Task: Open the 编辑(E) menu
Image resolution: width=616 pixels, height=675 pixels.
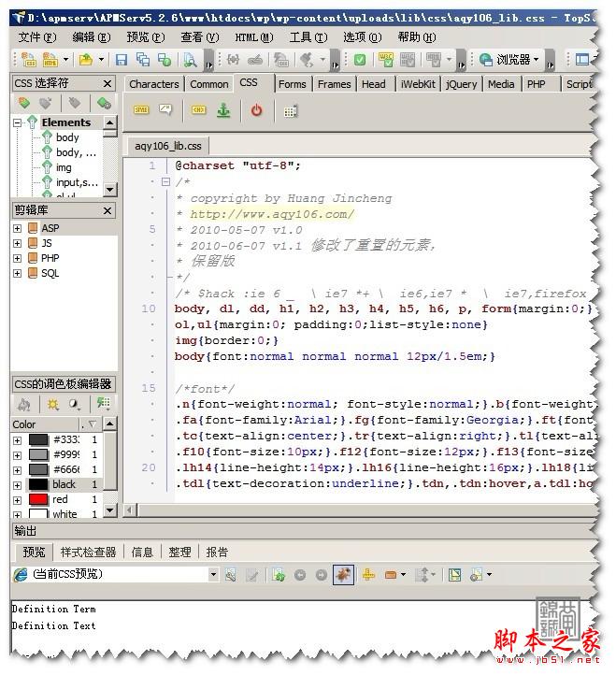Action: tap(92, 37)
